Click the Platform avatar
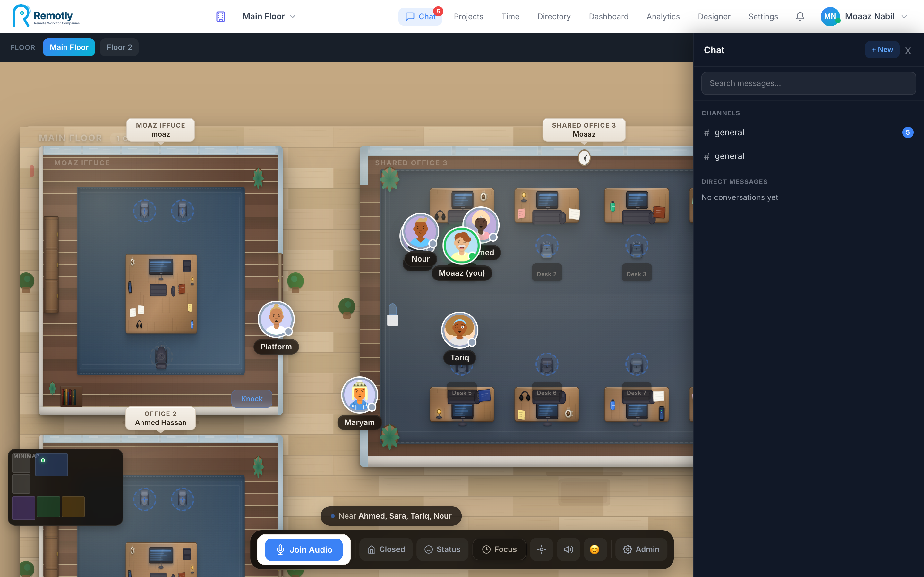Viewport: 924px width, 577px height. (x=276, y=319)
